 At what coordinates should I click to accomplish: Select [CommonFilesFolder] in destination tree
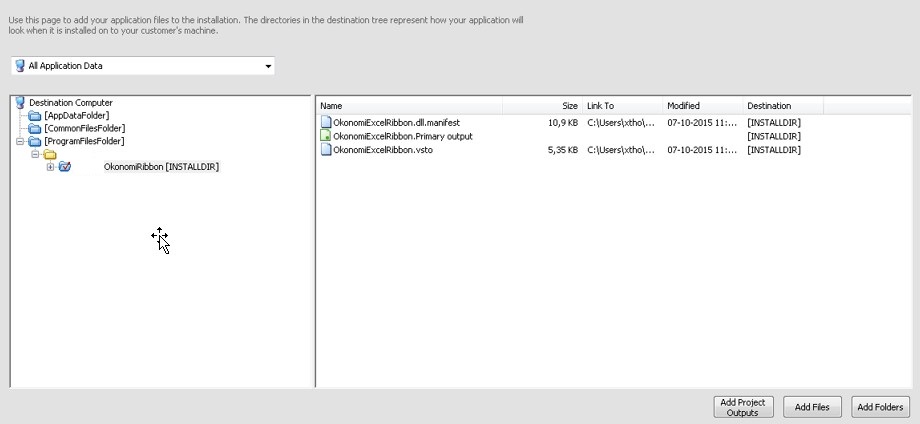(x=84, y=128)
